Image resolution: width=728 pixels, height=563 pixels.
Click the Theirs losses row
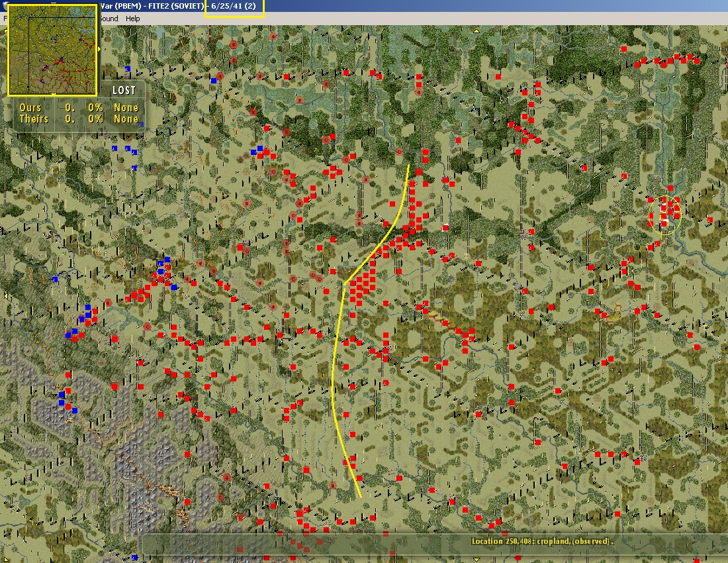79,119
